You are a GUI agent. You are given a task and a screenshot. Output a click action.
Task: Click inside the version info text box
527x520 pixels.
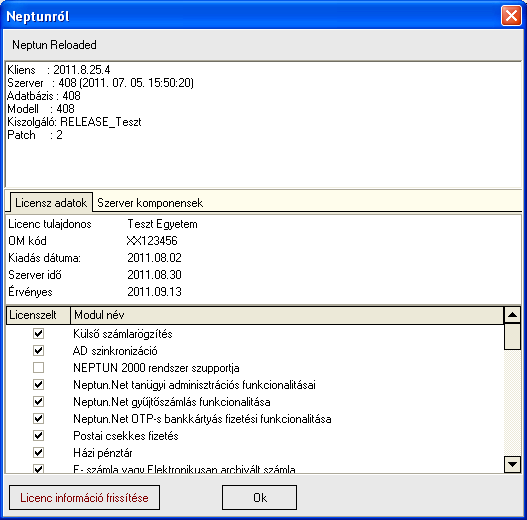tap(263, 124)
